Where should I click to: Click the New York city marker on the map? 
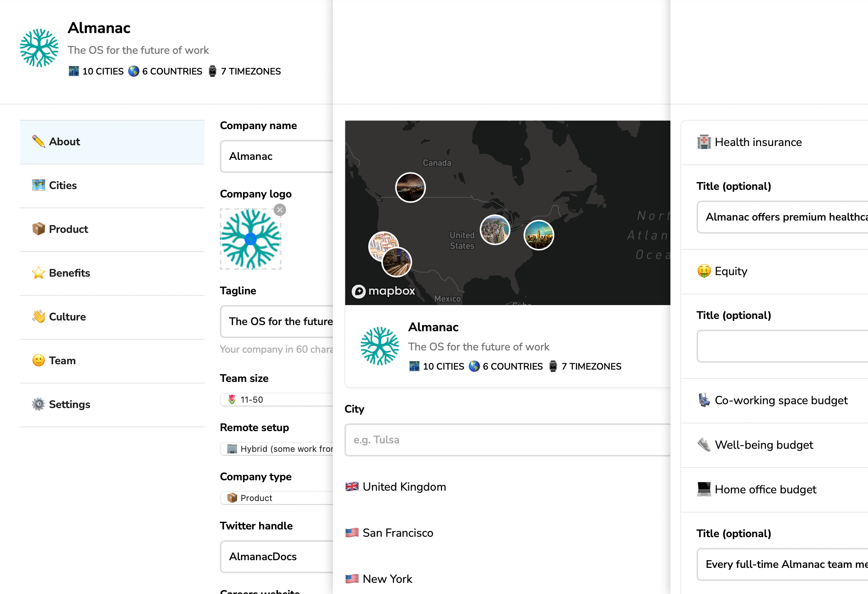coord(539,235)
